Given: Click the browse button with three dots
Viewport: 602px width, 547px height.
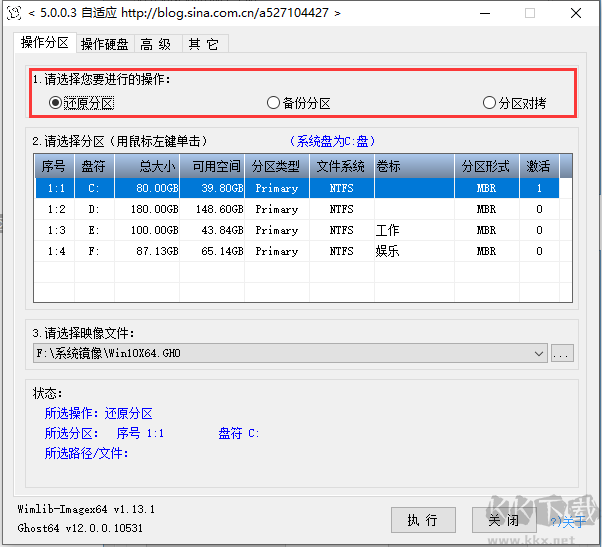Looking at the screenshot, I should 562,354.
